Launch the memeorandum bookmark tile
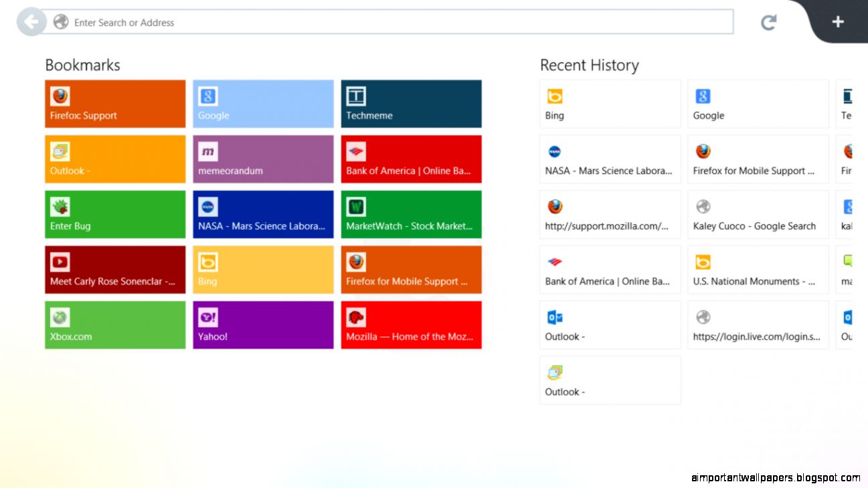868x488 pixels. [x=262, y=159]
